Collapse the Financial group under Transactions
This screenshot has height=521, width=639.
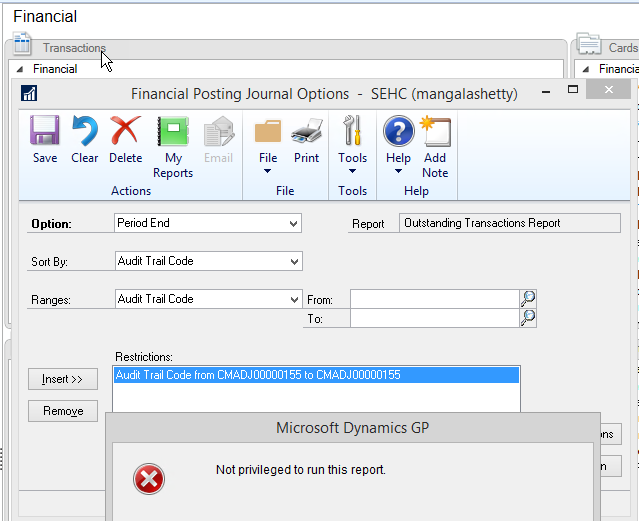(19, 69)
